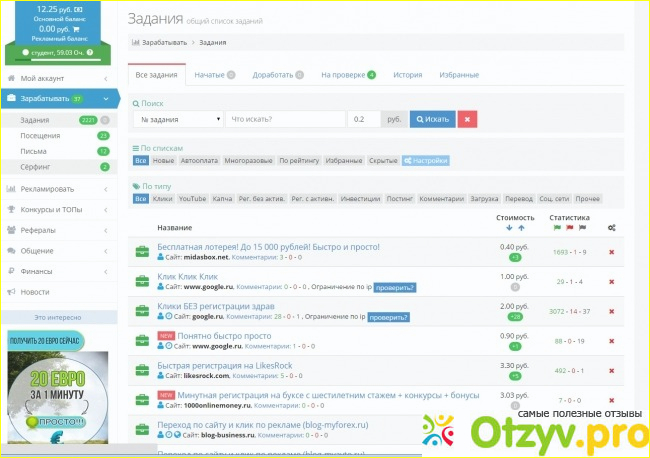Sort cost descending with down arrow
The height and width of the screenshot is (458, 650).
pos(509,228)
